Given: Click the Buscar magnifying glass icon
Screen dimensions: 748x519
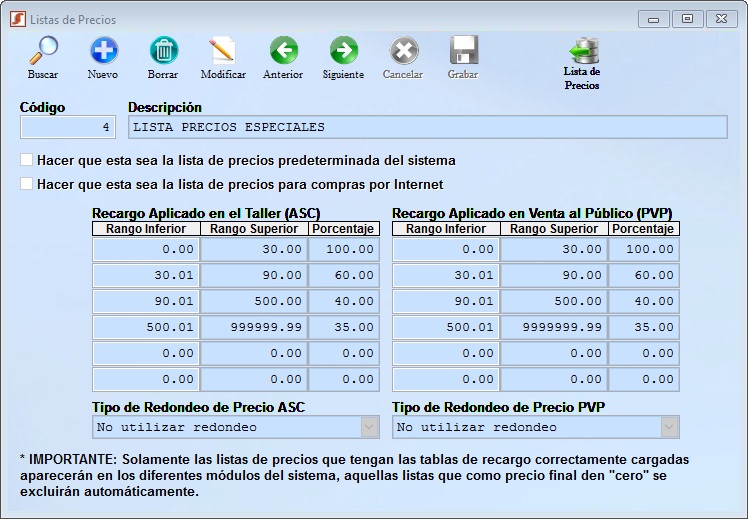Looking at the screenshot, I should coord(43,52).
